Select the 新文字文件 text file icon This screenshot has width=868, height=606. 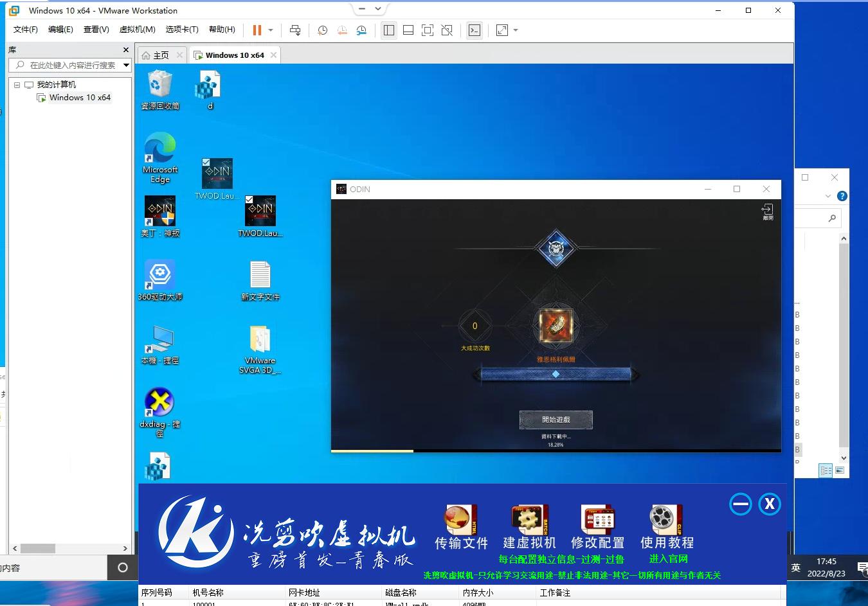[x=260, y=280]
